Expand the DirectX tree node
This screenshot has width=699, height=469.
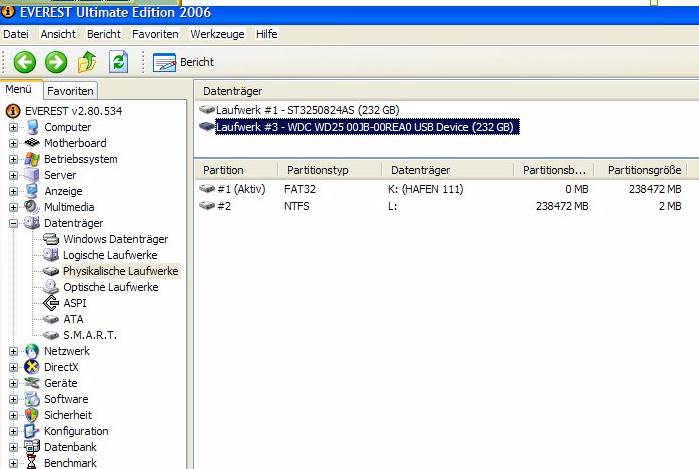[x=13, y=367]
